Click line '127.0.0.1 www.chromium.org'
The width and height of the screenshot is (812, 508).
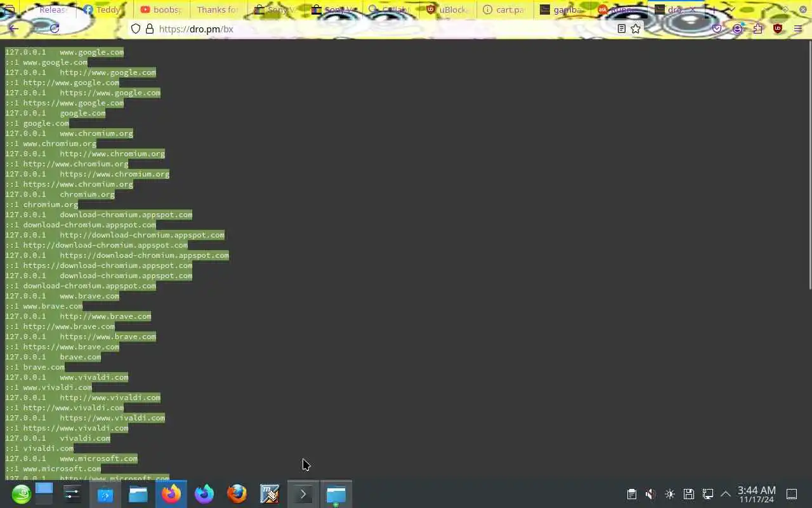tap(69, 133)
